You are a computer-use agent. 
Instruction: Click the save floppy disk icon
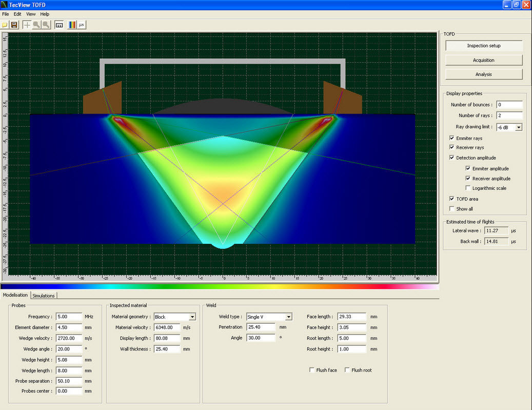(14, 25)
